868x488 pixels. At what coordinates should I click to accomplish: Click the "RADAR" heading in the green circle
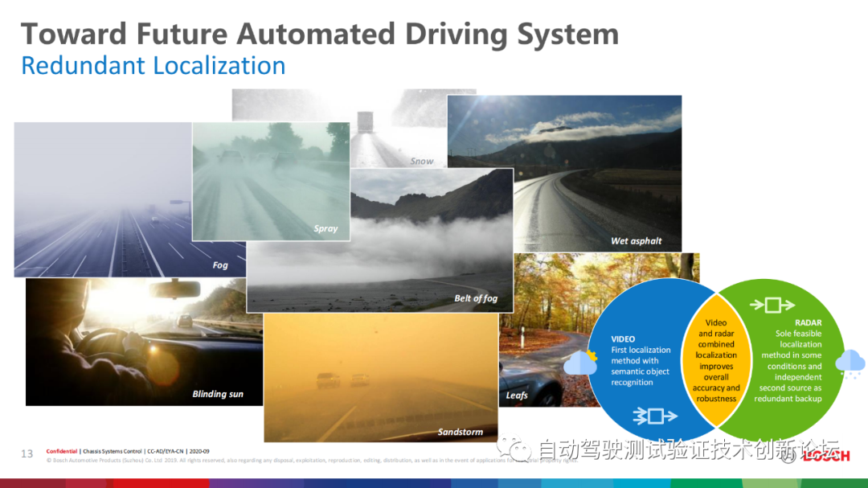[x=809, y=322]
